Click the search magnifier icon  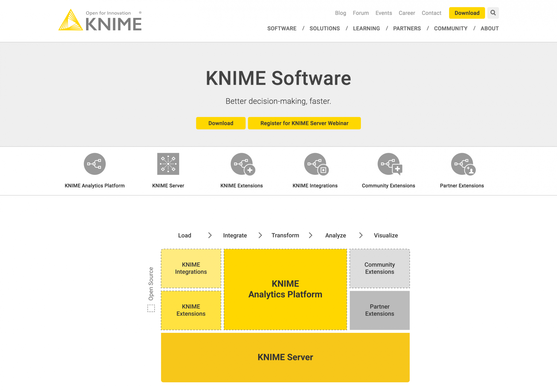pyautogui.click(x=493, y=13)
